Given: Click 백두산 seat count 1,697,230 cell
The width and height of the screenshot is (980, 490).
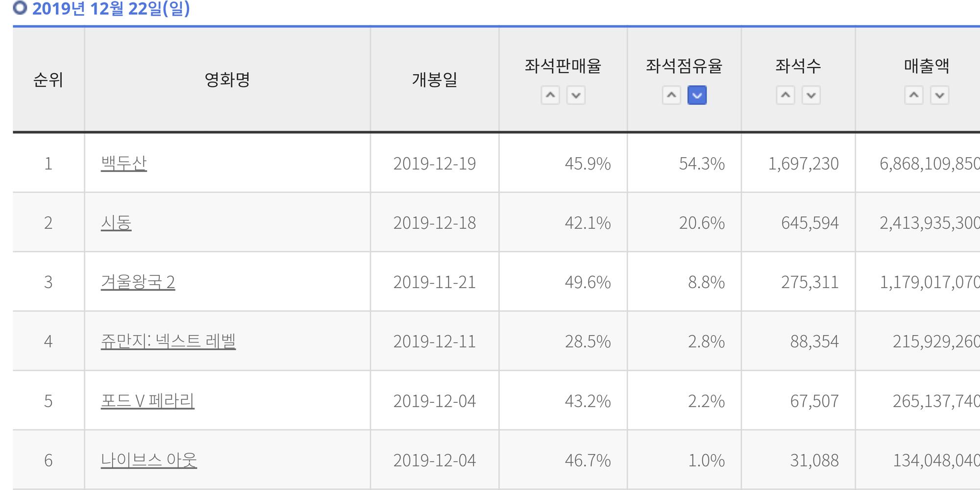Looking at the screenshot, I should tap(803, 163).
